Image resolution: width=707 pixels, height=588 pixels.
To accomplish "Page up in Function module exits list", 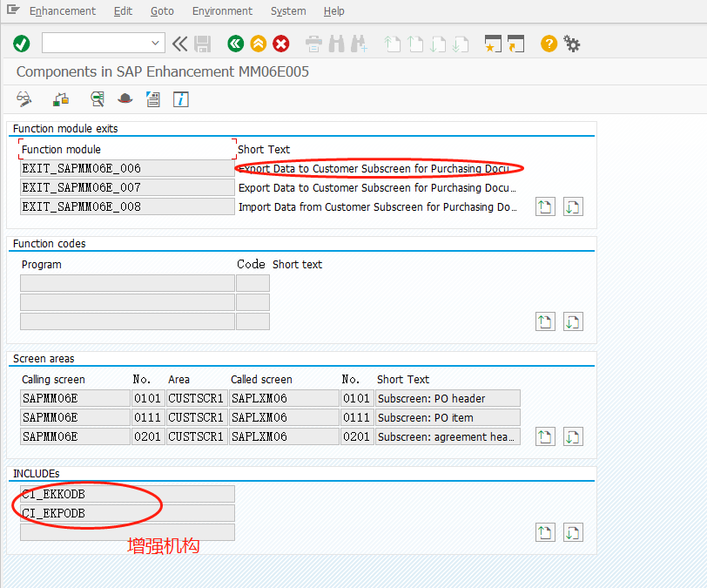I will pyautogui.click(x=545, y=206).
